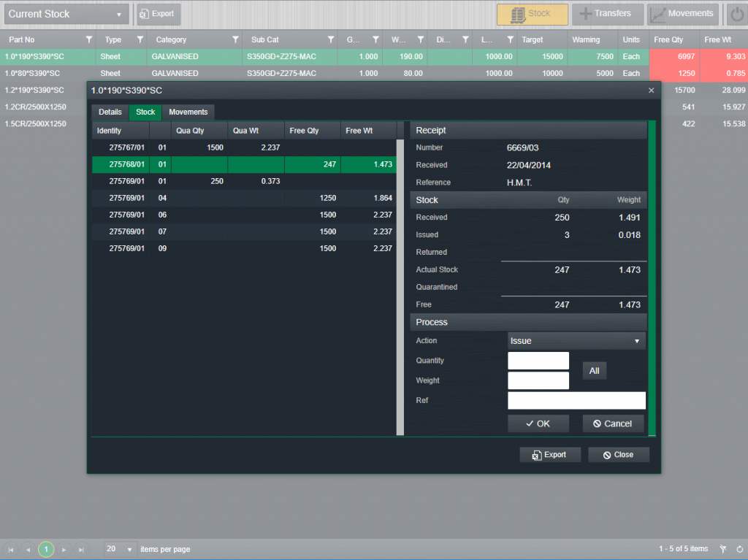
Task: Click the All quantity button
Action: click(x=594, y=371)
